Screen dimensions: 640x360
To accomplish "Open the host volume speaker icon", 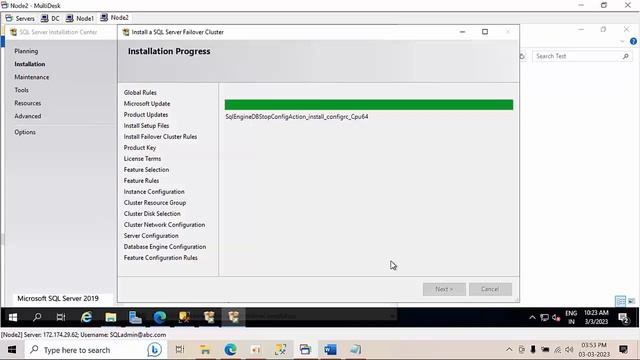I will click(x=569, y=350).
